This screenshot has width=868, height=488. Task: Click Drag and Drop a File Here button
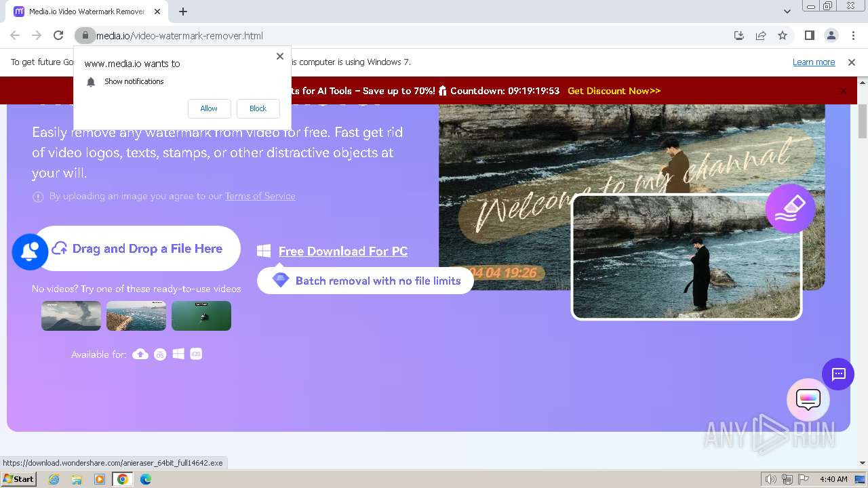point(137,249)
